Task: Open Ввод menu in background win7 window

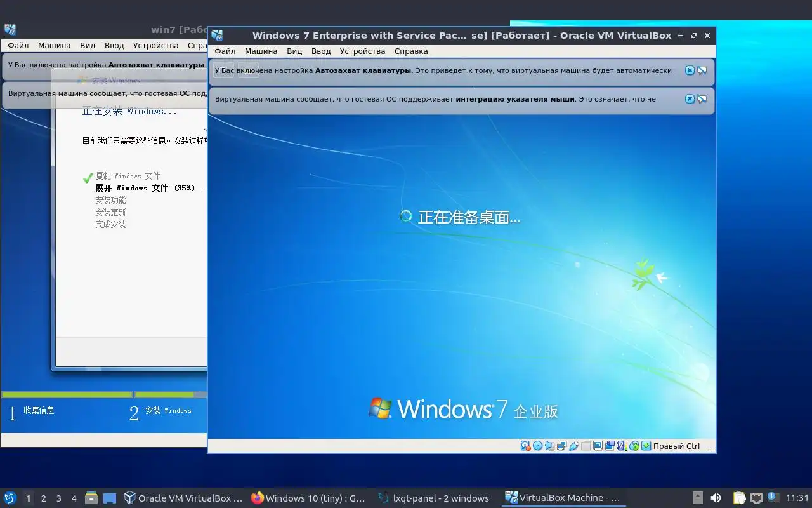Action: pyautogui.click(x=114, y=46)
